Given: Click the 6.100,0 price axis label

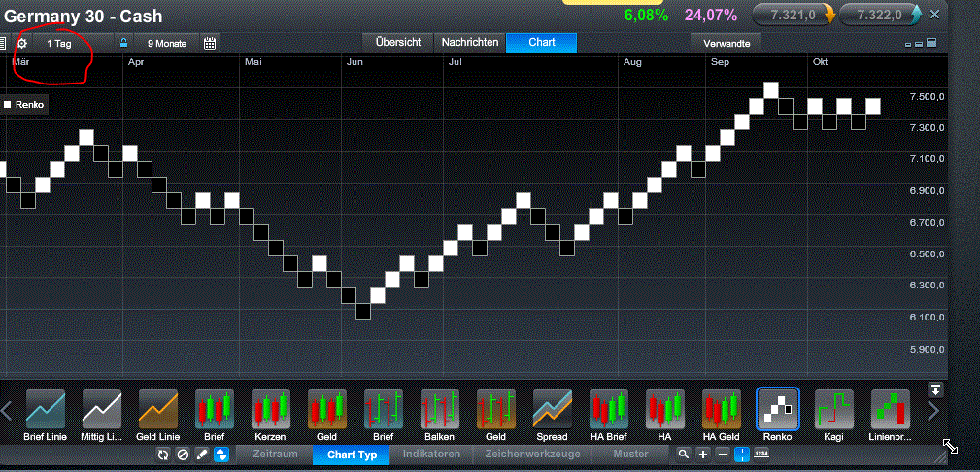Looking at the screenshot, I should pyautogui.click(x=927, y=318).
